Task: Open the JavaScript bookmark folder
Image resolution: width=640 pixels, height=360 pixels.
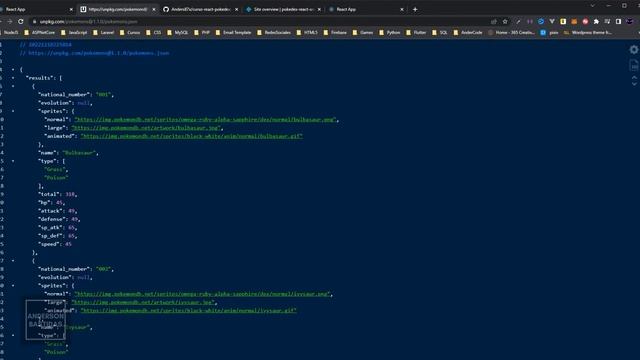Action: coord(74,32)
